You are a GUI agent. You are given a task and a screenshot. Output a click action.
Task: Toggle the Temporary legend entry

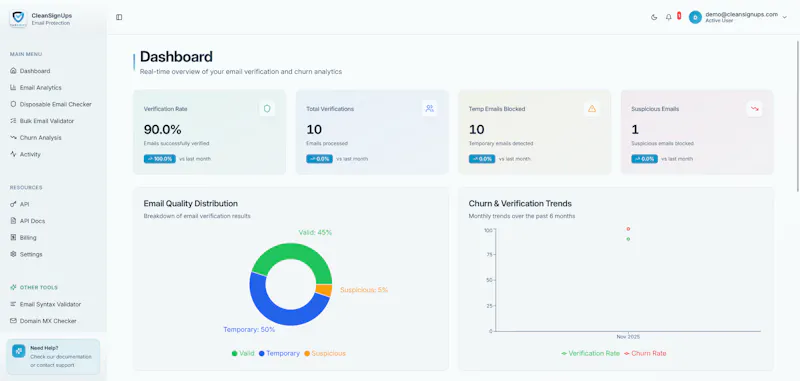[279, 353]
